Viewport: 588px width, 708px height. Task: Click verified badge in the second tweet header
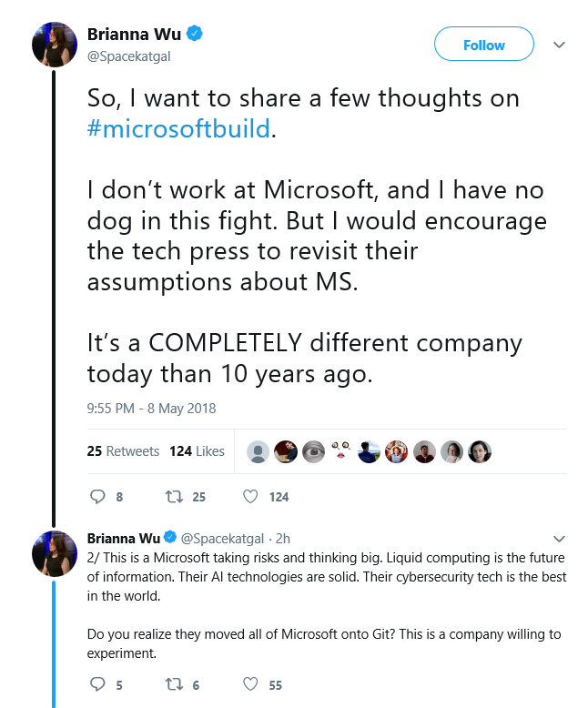[x=170, y=537]
